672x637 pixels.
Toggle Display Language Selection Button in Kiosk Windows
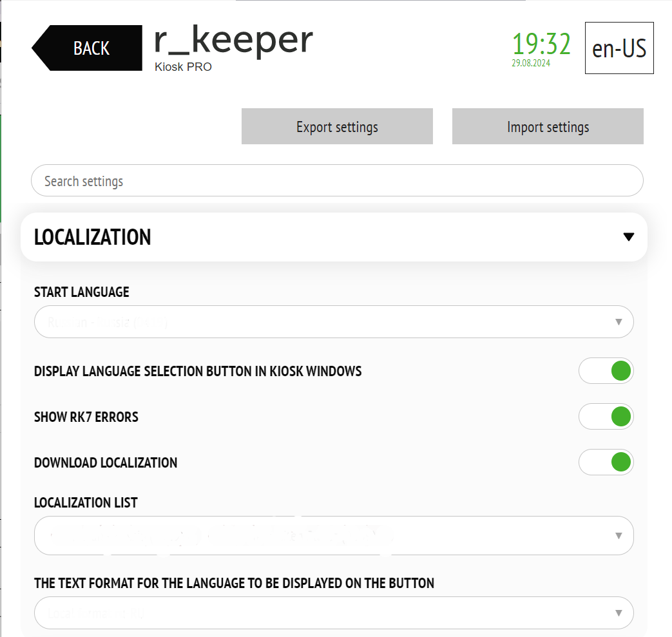pyautogui.click(x=606, y=371)
